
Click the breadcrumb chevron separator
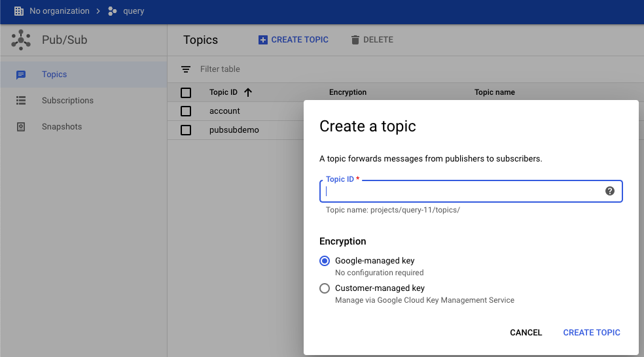pyautogui.click(x=98, y=11)
